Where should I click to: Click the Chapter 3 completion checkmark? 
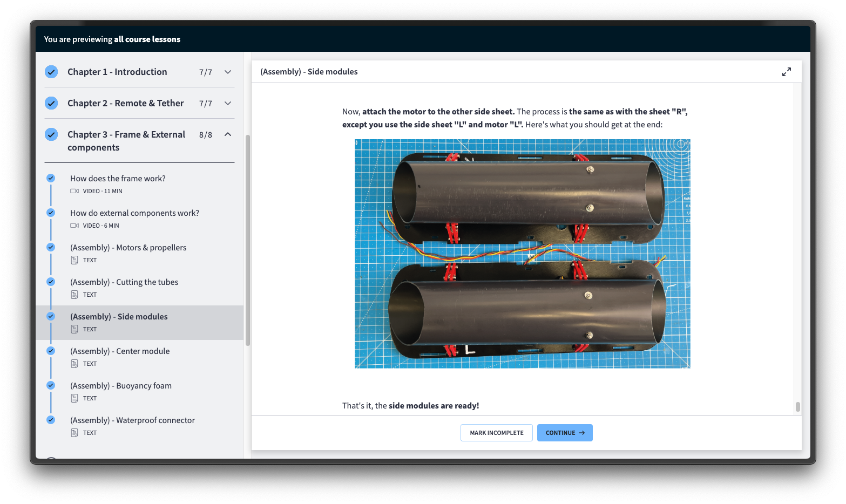51,134
